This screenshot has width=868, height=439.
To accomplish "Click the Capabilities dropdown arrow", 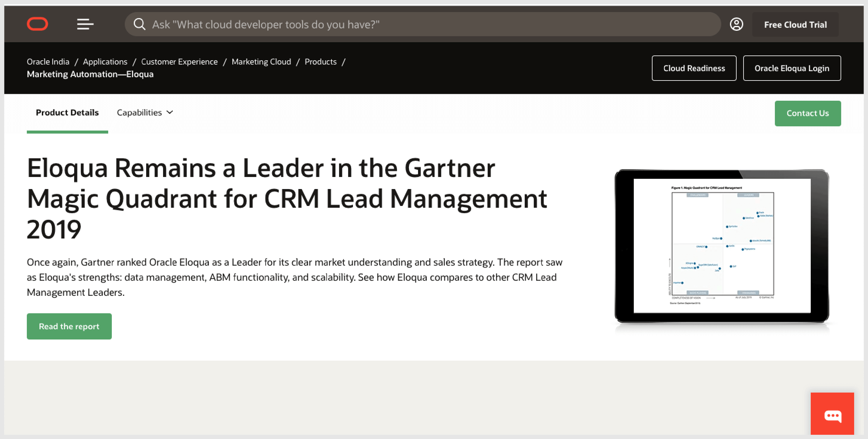I will click(x=169, y=112).
